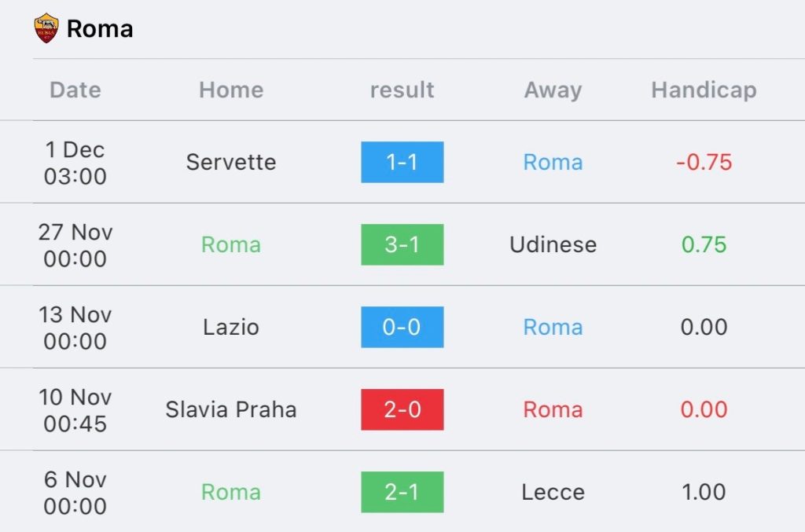Click the Handicap column header
The image size is (805, 532).
click(x=704, y=90)
